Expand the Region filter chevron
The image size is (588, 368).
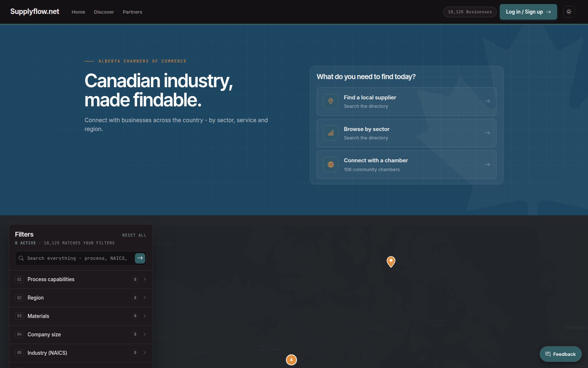pos(144,298)
